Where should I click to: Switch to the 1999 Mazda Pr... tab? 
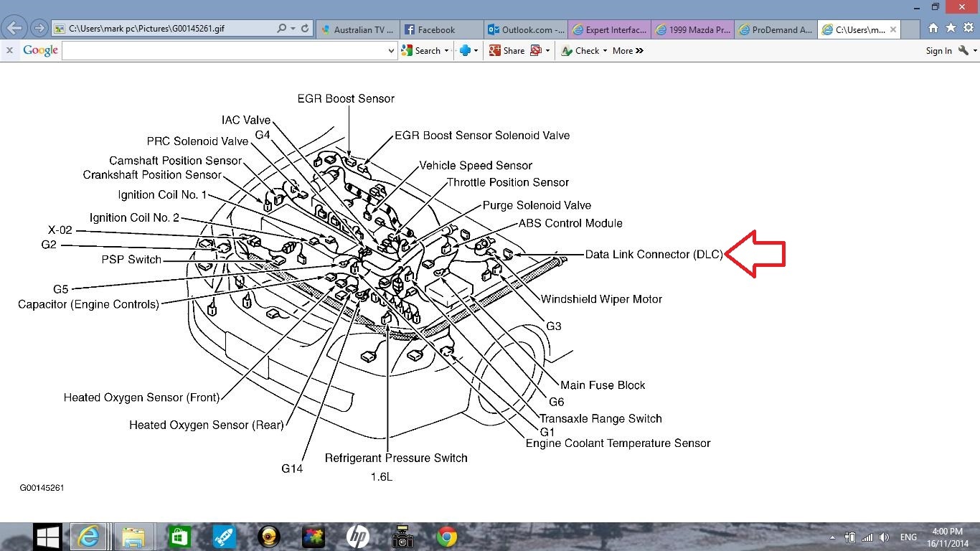tap(698, 29)
